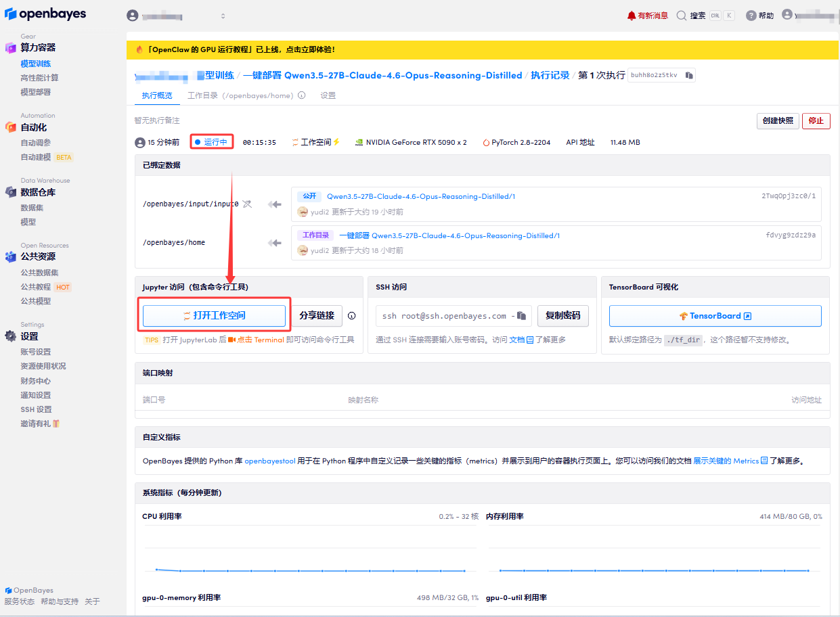Click the doc icon after 展示关键的 Metrics

pyautogui.click(x=764, y=461)
